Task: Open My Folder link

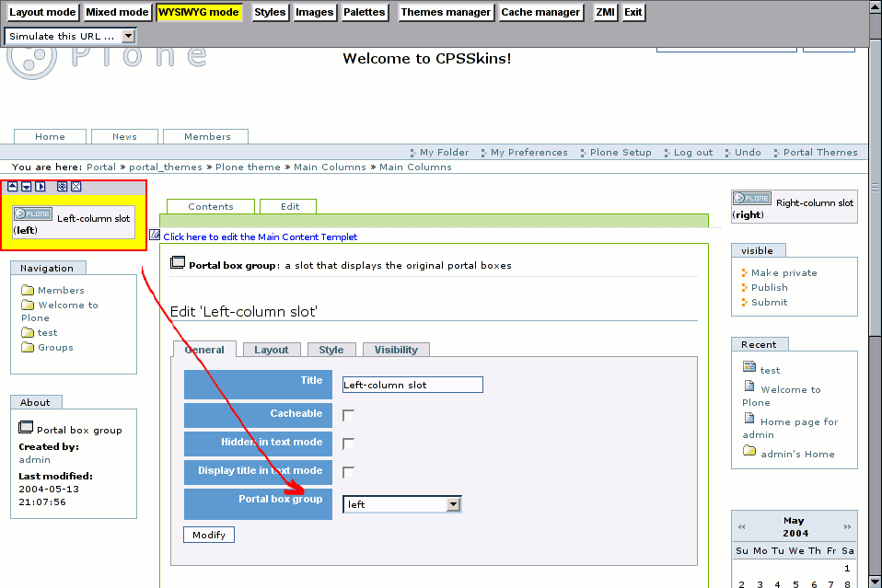Action: click(x=444, y=153)
